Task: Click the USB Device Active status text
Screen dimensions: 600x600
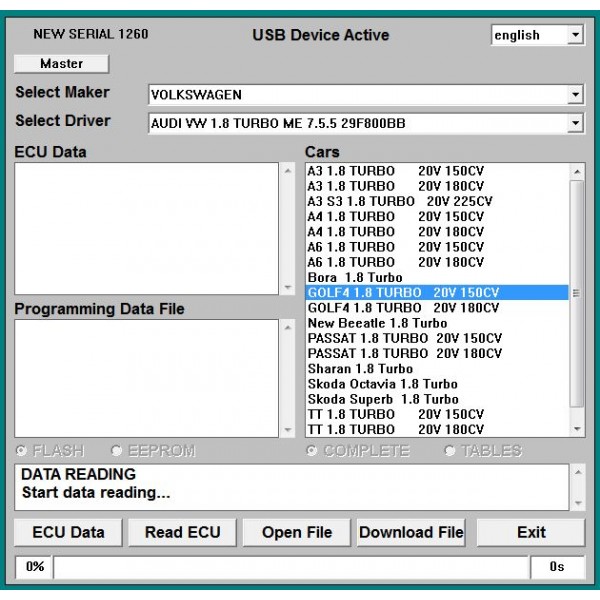Action: tap(321, 35)
